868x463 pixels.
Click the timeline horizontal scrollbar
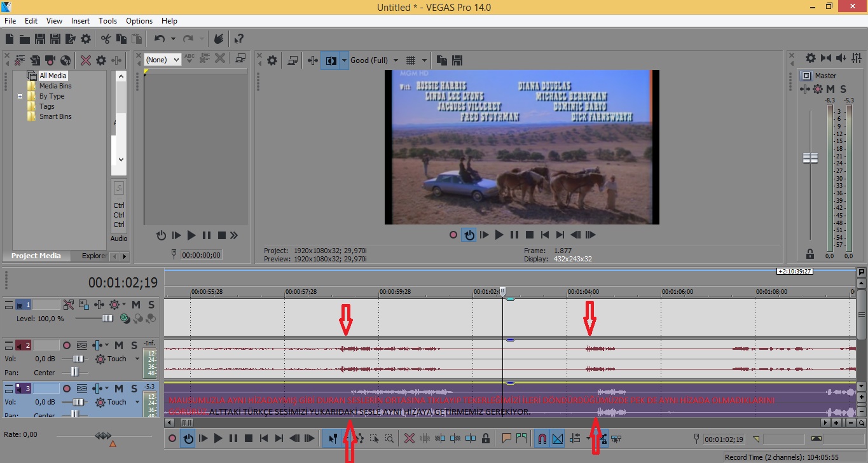(x=186, y=422)
